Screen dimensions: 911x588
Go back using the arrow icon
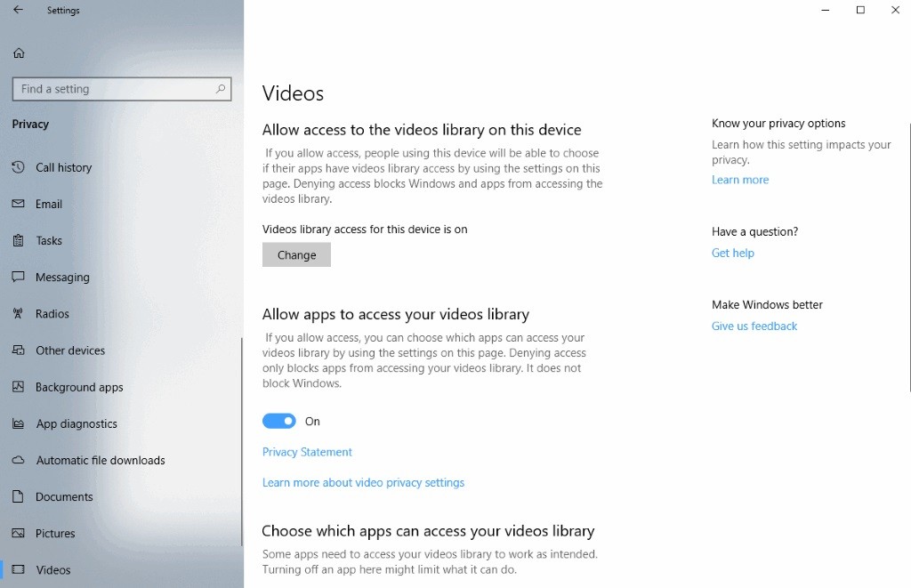pyautogui.click(x=18, y=10)
